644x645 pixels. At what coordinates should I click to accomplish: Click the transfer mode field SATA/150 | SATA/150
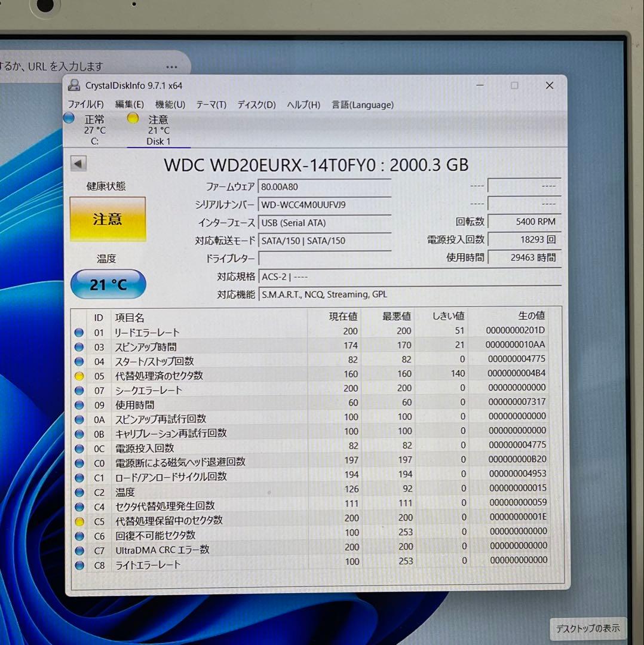tap(324, 241)
